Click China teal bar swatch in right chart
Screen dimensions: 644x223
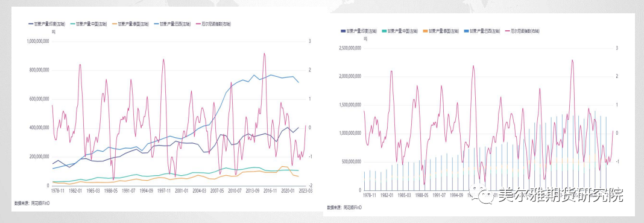point(385,31)
